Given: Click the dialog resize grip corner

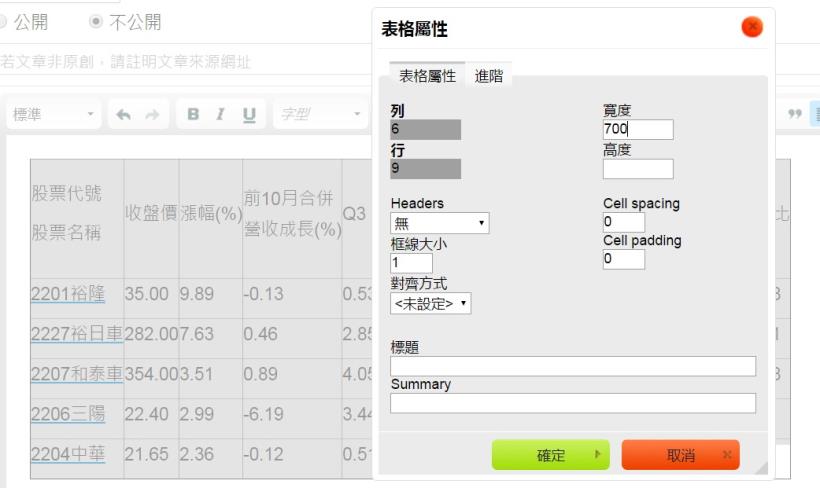Looking at the screenshot, I should click(761, 467).
